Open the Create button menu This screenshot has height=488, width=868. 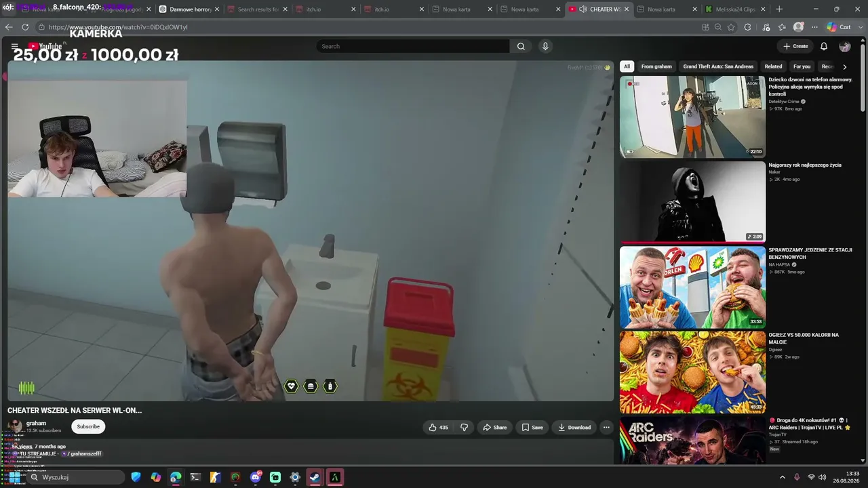[x=795, y=46]
